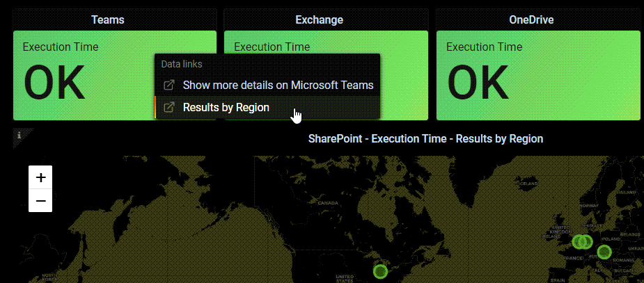
Task: Click the overlapping green markers near Germany
Action: click(x=582, y=241)
